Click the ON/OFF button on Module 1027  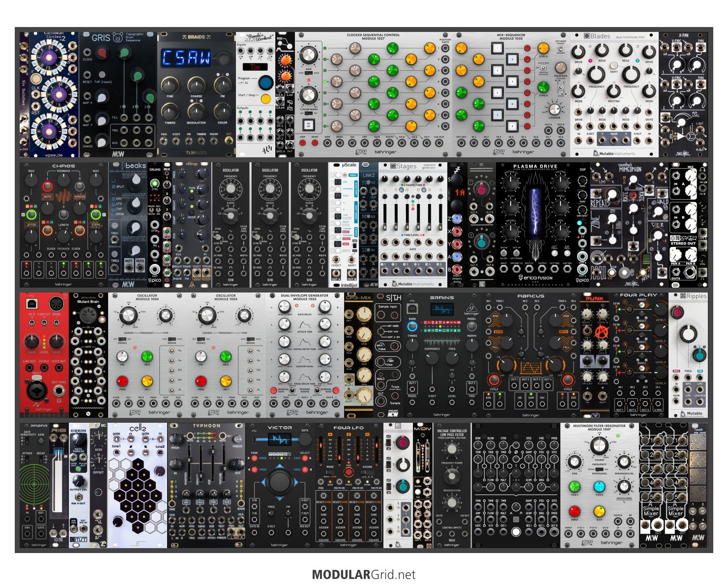pyautogui.click(x=309, y=125)
